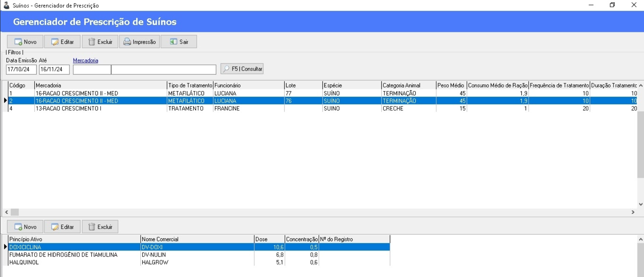Viewport: 644px width, 277px height.
Task: Click the FRANCINE cell
Action: [x=249, y=108]
